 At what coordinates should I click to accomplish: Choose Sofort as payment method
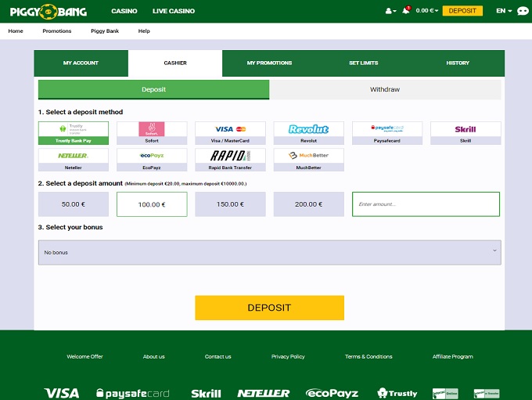click(152, 132)
